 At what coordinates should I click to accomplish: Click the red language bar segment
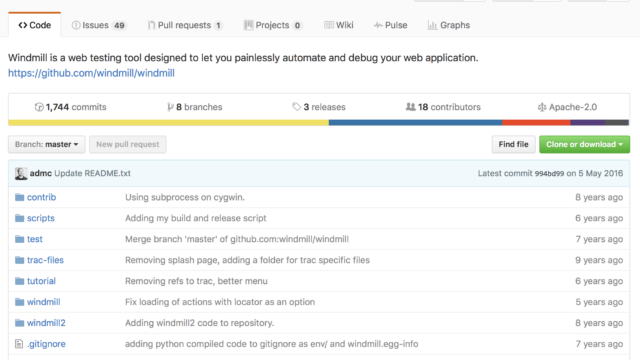(536, 122)
